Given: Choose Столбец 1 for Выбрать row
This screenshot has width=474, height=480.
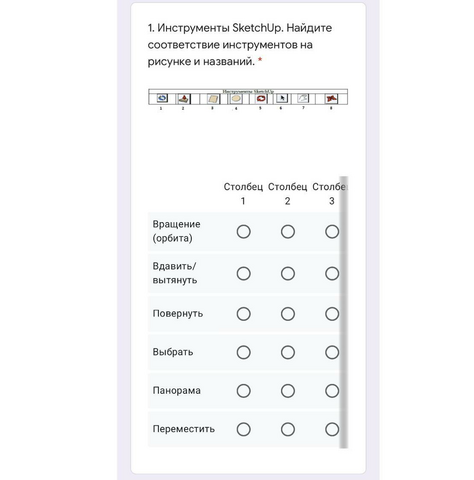Looking at the screenshot, I should (x=244, y=352).
